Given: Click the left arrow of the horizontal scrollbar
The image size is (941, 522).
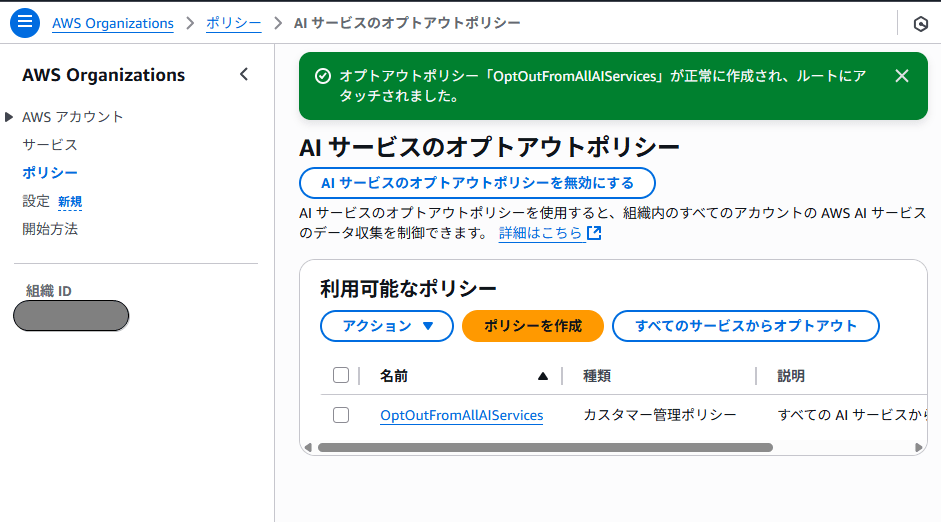Looking at the screenshot, I should coord(308,448).
